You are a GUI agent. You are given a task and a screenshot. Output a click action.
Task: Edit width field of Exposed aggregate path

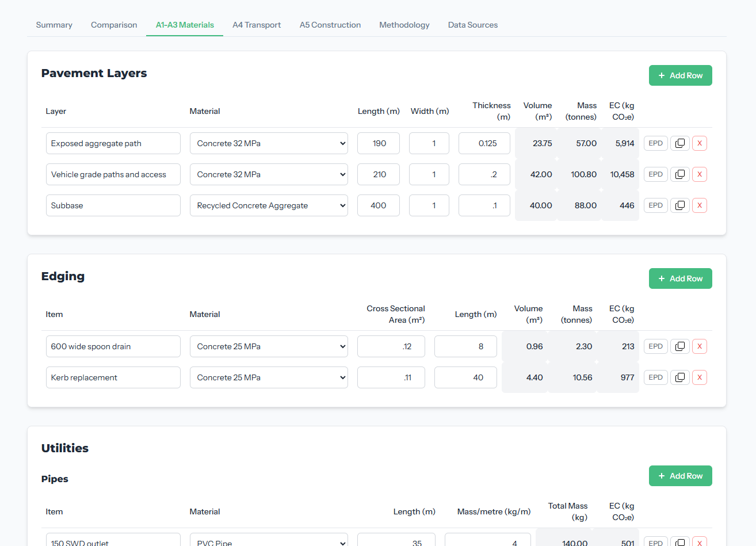coord(429,143)
